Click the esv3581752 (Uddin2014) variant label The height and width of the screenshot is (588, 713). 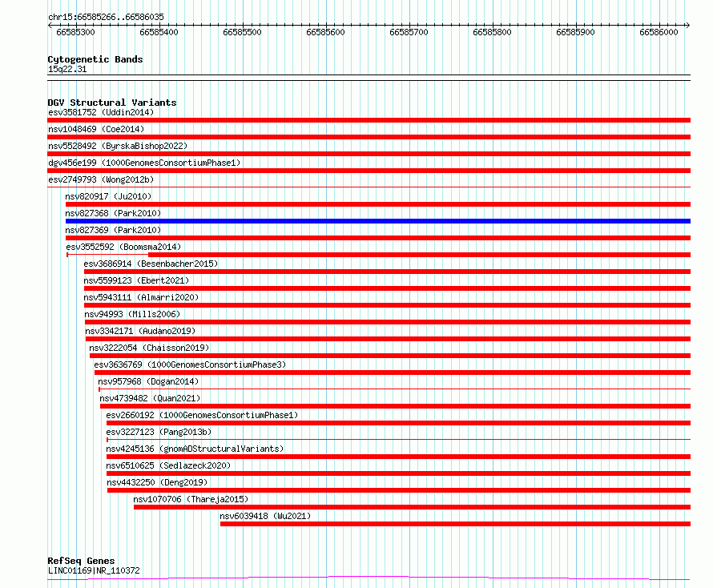[x=101, y=112]
